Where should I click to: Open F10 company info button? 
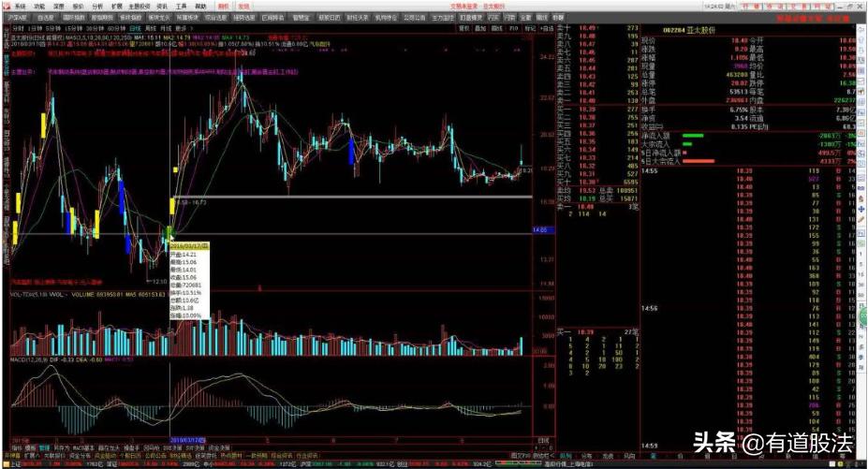pos(513,28)
